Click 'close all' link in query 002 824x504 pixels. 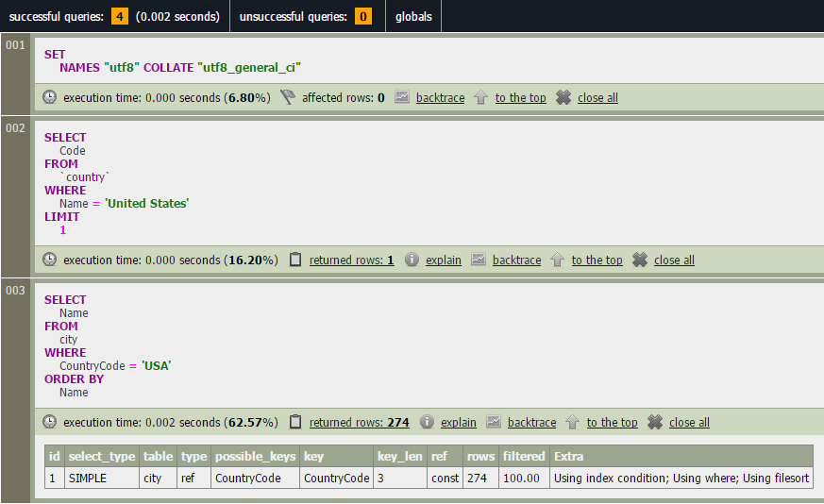pyautogui.click(x=674, y=260)
